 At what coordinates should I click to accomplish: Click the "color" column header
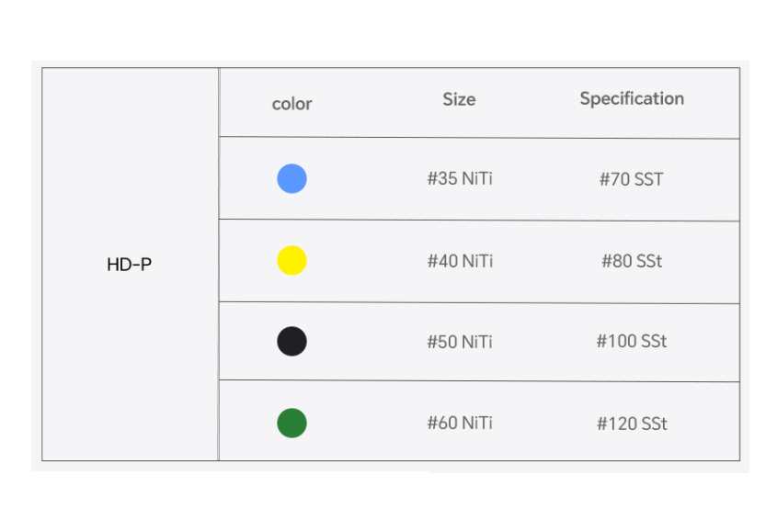tap(291, 104)
